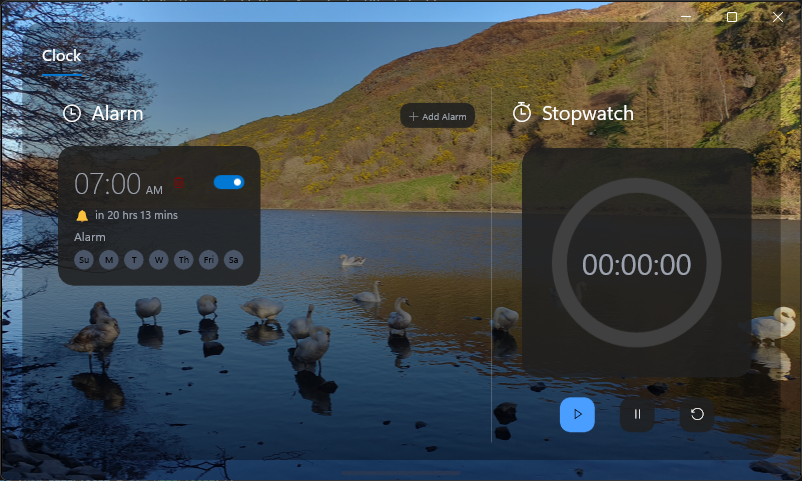Maximize the Clock window
Screen dimensions: 802x481
pyautogui.click(x=732, y=17)
